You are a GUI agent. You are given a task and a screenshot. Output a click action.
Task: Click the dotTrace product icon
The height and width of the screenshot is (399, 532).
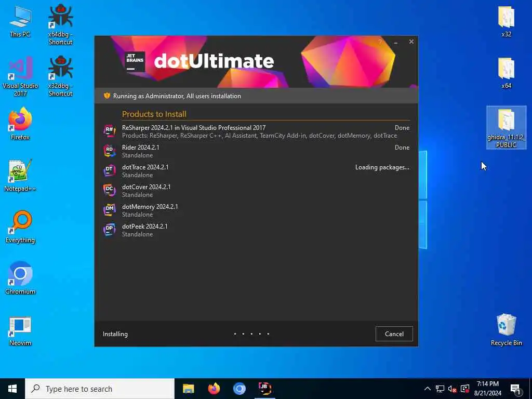109,170
